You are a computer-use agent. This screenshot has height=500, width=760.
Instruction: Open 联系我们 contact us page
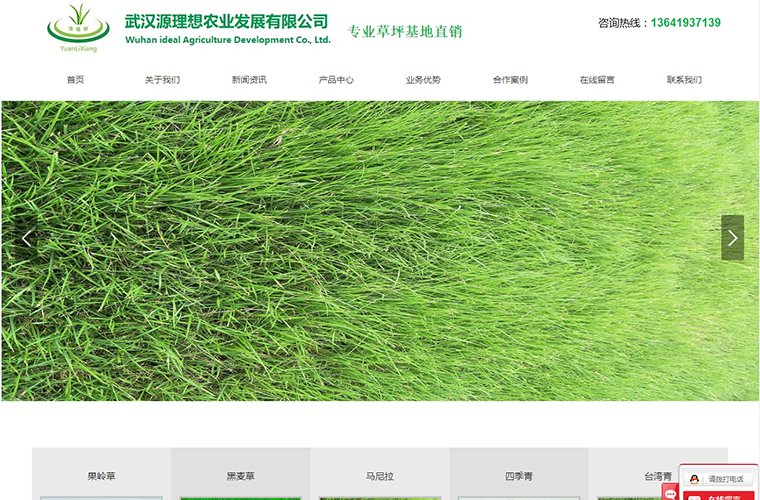684,80
